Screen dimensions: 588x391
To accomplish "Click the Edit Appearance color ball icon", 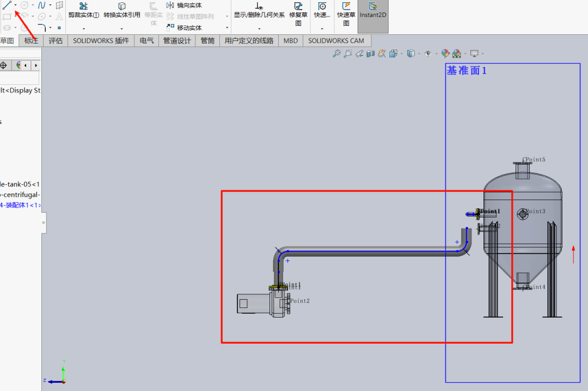I will coord(445,53).
